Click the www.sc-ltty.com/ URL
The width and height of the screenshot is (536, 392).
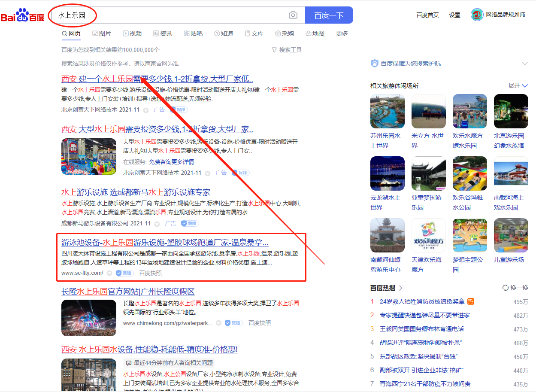(x=82, y=273)
